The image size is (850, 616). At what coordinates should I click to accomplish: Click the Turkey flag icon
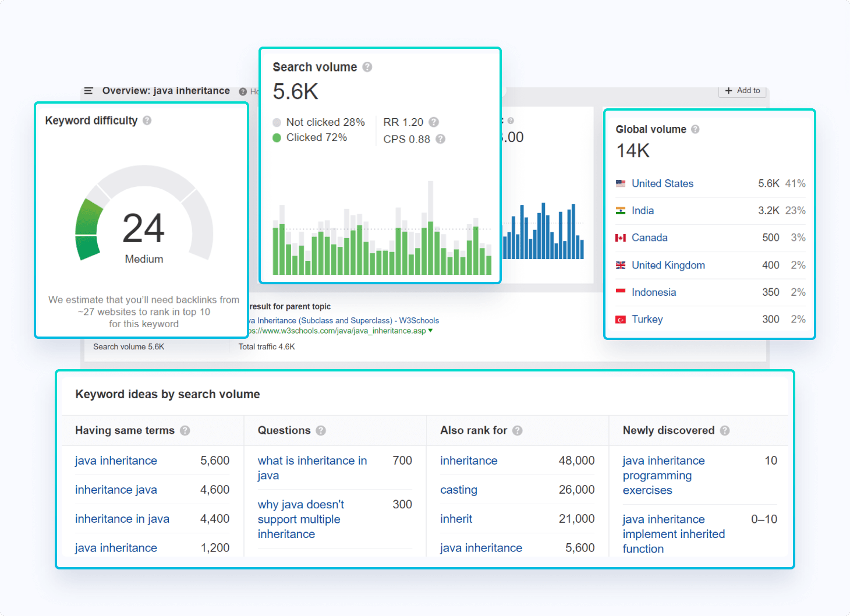(621, 319)
